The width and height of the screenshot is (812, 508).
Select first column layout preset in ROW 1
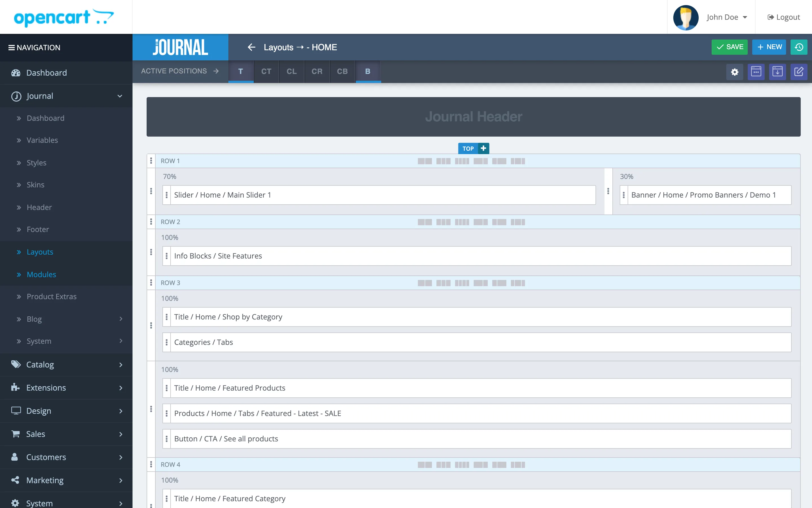[424, 161]
